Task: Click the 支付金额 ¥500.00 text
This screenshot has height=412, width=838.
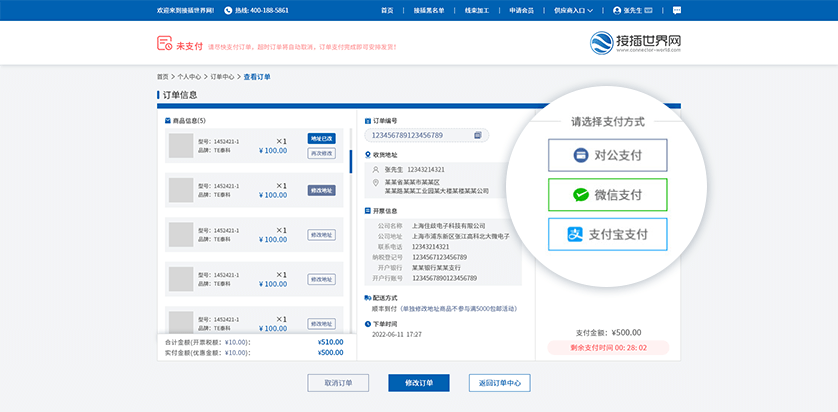Action: [608, 332]
